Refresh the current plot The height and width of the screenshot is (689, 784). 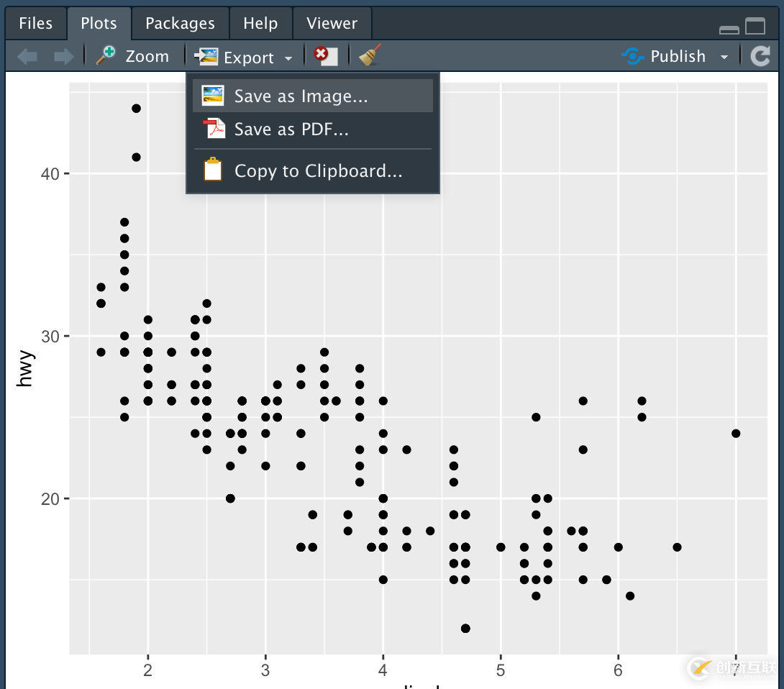tap(760, 56)
